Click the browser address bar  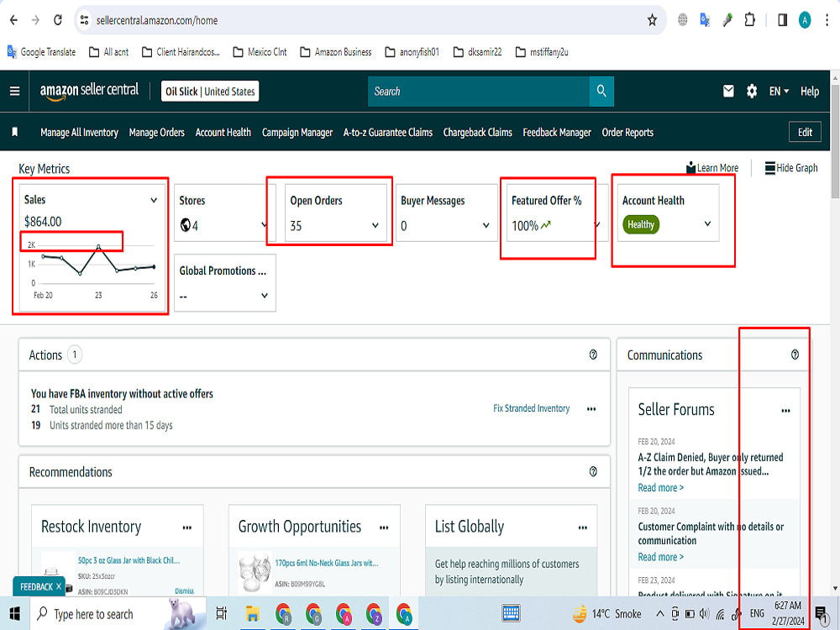(x=370, y=20)
